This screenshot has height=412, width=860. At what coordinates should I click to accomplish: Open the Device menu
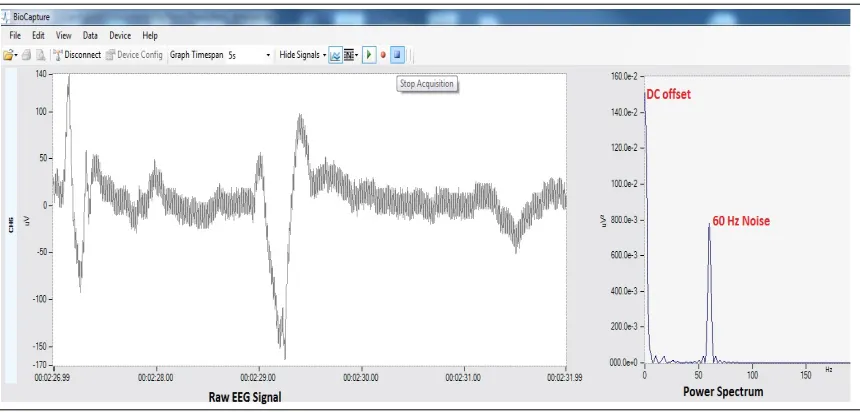coord(120,36)
